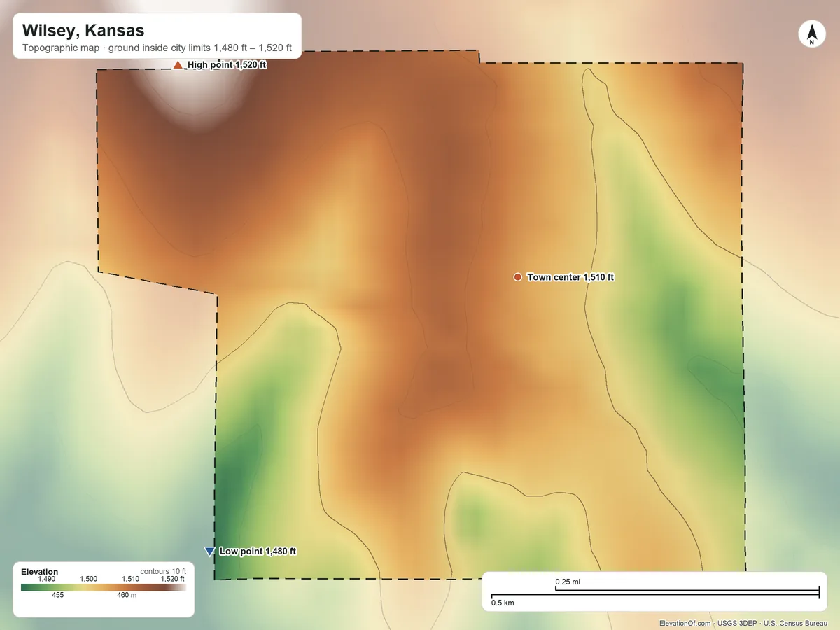
Task: Click the scale bar line
Action: [x=655, y=594]
